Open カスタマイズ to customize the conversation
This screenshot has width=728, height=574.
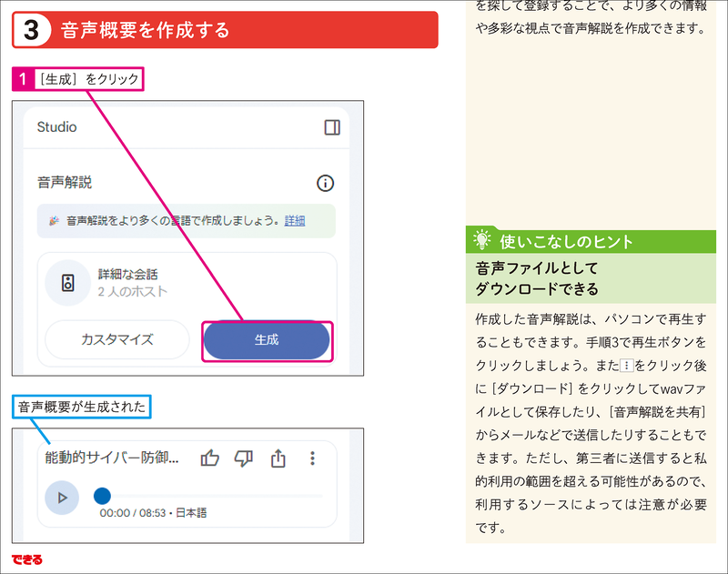116,338
